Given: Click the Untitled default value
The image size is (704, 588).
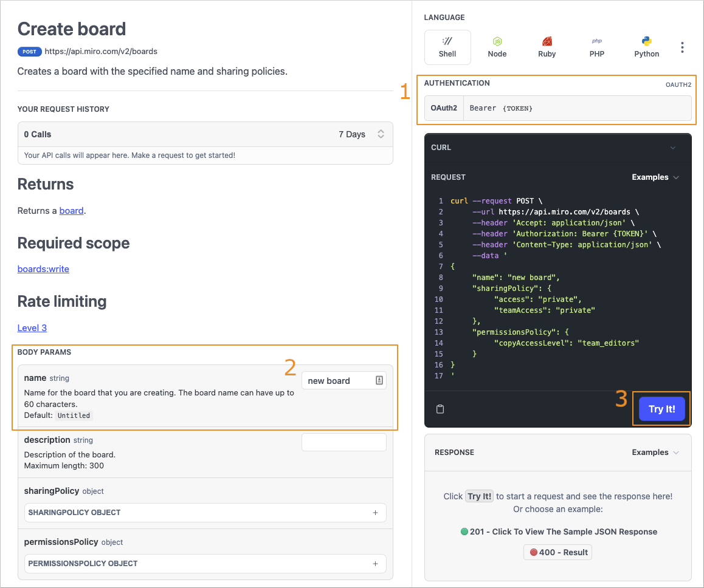Looking at the screenshot, I should [x=74, y=415].
